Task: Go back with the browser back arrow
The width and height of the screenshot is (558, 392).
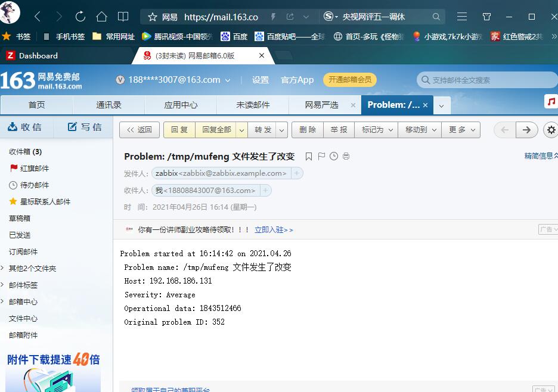Action: point(38,16)
